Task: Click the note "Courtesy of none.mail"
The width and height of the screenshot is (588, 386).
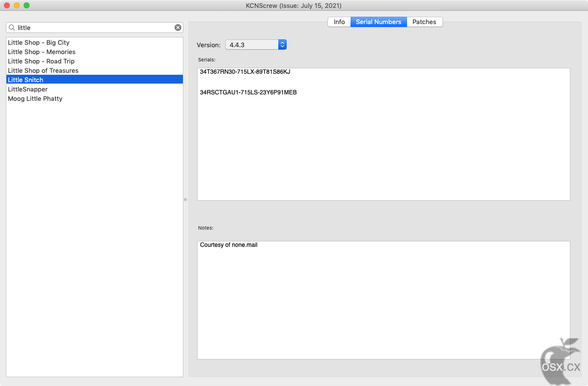Action: tap(229, 245)
